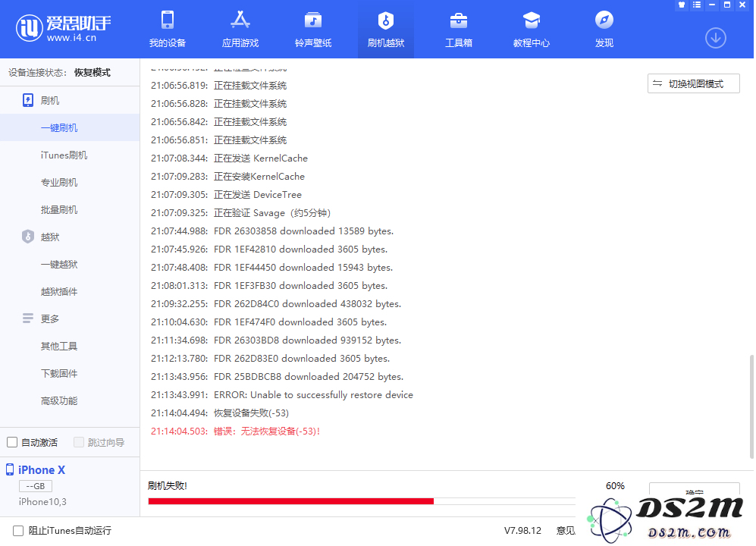Click the 更多 section header
This screenshot has height=546, width=756.
(x=49, y=318)
